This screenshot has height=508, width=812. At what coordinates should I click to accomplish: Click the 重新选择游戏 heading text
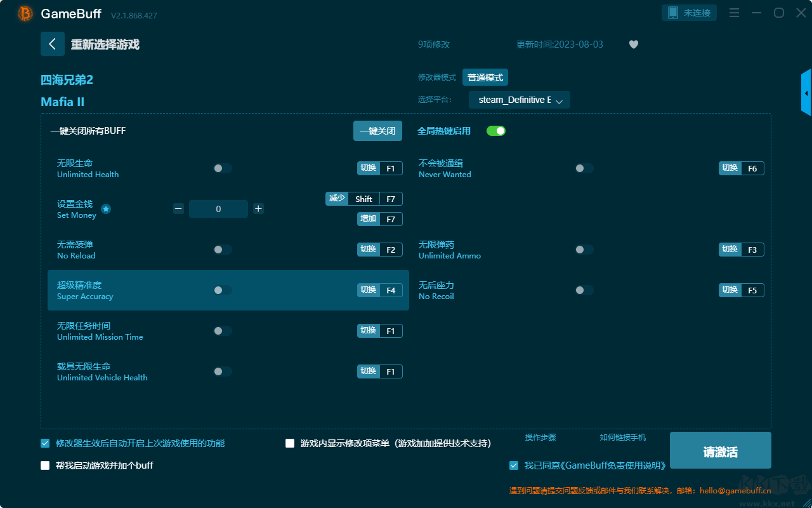(x=105, y=44)
